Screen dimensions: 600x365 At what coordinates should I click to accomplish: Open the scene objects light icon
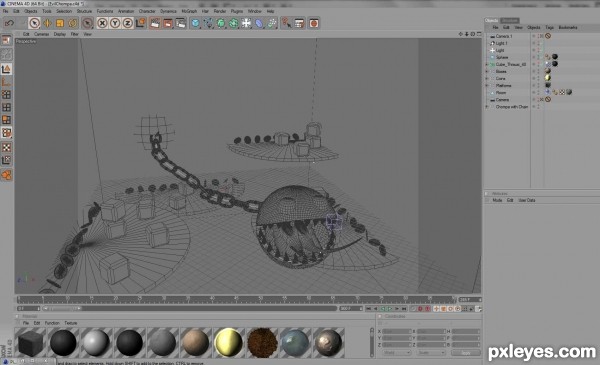click(x=246, y=23)
